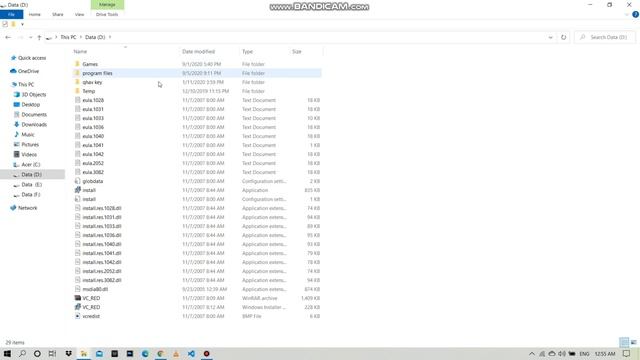Open the Windows Start menu

click(7, 353)
